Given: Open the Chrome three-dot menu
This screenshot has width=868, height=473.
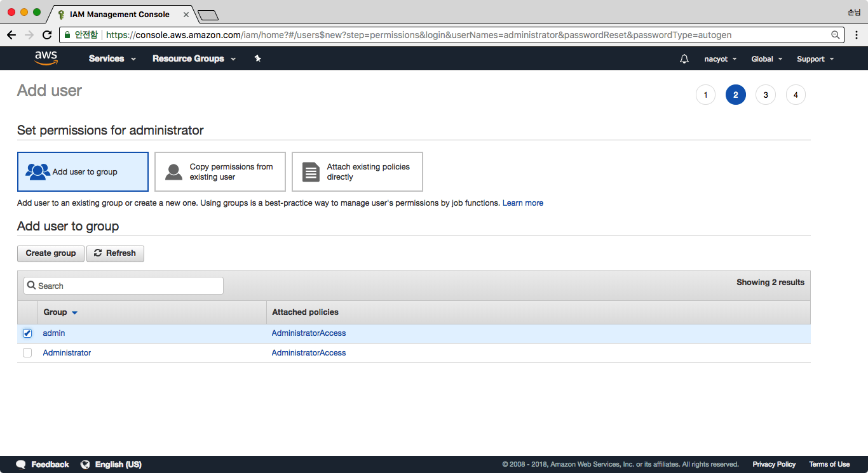Looking at the screenshot, I should (856, 35).
